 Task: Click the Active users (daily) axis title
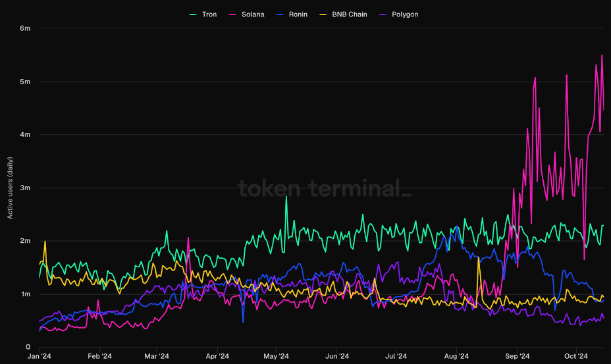pyautogui.click(x=10, y=188)
